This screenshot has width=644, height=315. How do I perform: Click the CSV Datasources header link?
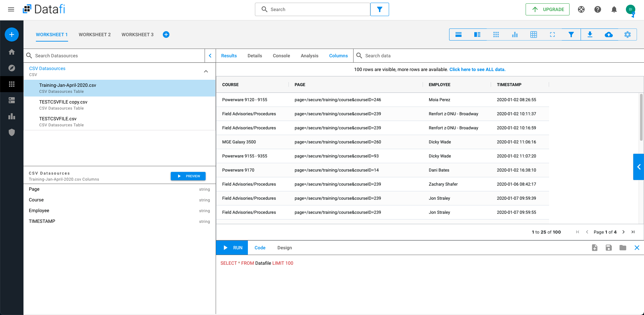tap(47, 68)
